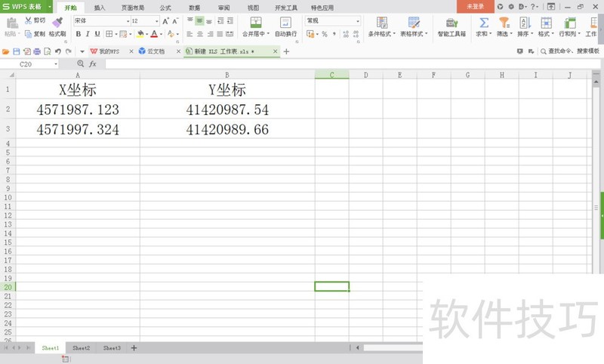Viewport: 604px width, 364px height.
Task: Add a new sheet with plus button
Action: pyautogui.click(x=134, y=348)
